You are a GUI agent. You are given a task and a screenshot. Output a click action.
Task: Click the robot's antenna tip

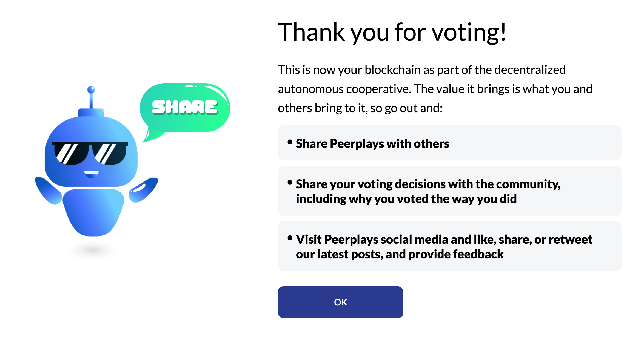pyautogui.click(x=91, y=90)
